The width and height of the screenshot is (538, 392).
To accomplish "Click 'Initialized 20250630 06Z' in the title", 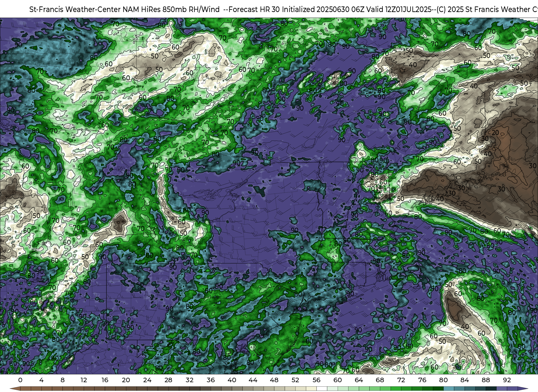I will pos(323,10).
